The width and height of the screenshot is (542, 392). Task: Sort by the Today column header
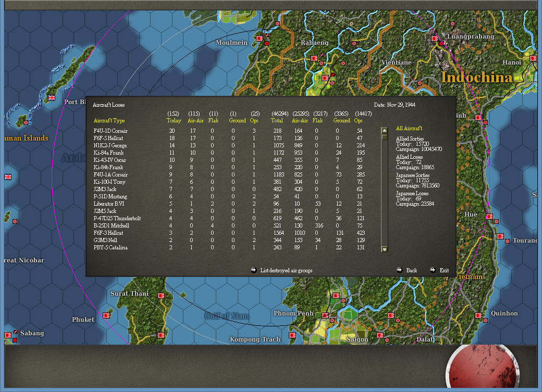pyautogui.click(x=174, y=121)
